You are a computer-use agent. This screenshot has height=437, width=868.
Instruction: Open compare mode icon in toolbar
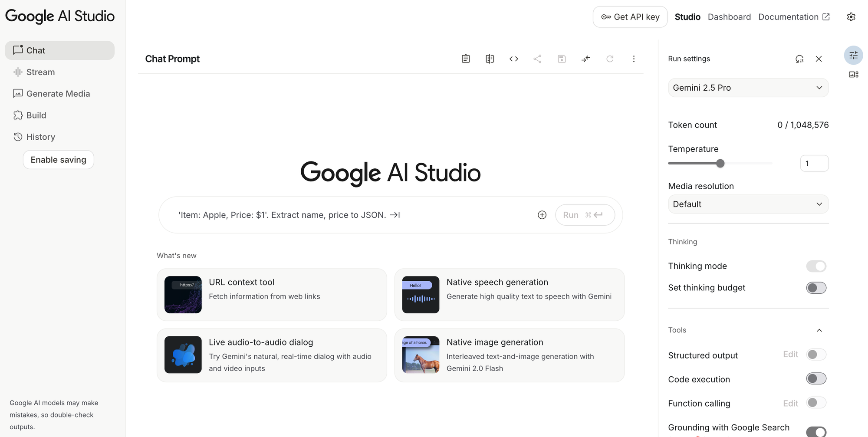(x=490, y=59)
